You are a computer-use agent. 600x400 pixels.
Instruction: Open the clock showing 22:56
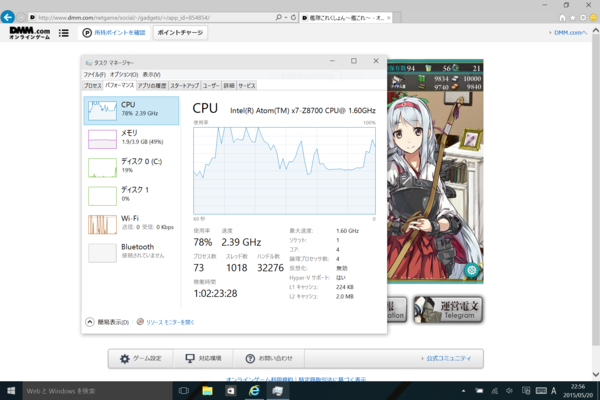(577, 391)
